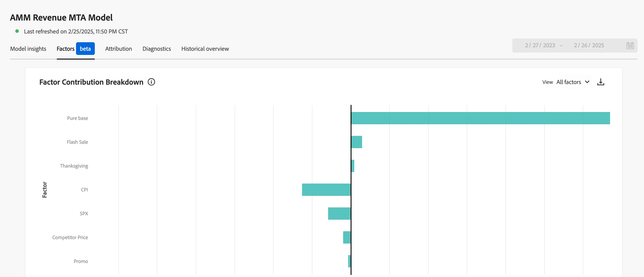Click the start date 2/27/2023 field
Viewport: 644px width, 277px height.
pos(540,45)
